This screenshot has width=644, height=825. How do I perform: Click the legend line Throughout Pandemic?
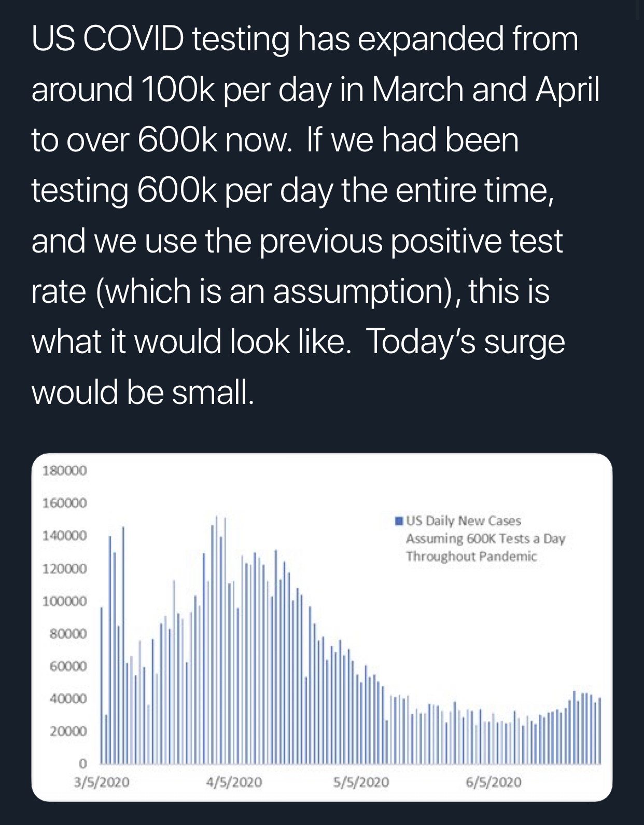click(471, 556)
